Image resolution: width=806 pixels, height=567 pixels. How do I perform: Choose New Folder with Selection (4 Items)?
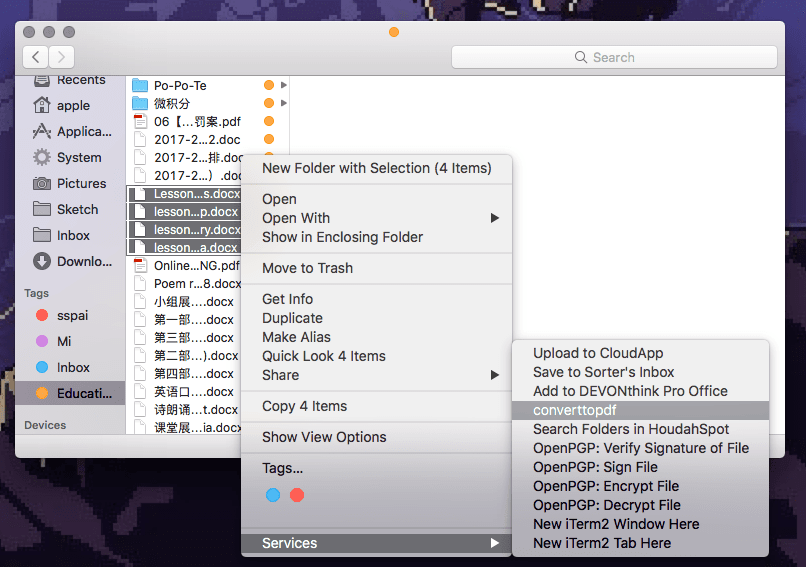pos(377,168)
